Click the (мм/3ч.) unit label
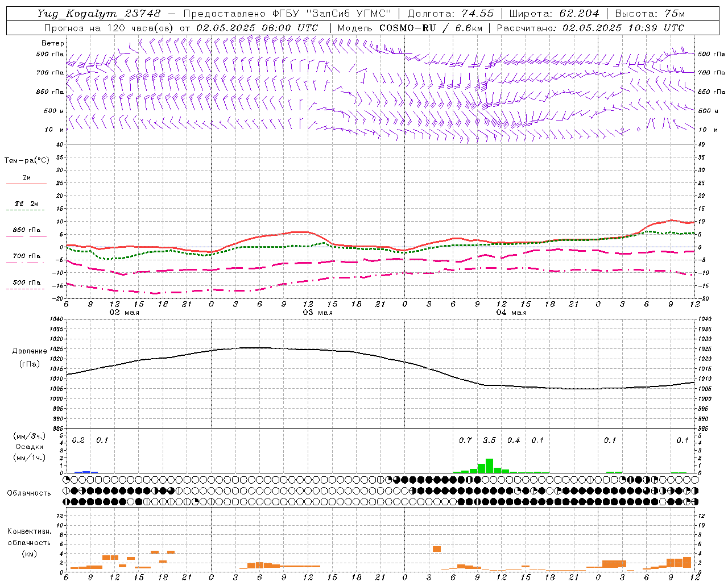The height and width of the screenshot is (582, 728). coord(30,436)
